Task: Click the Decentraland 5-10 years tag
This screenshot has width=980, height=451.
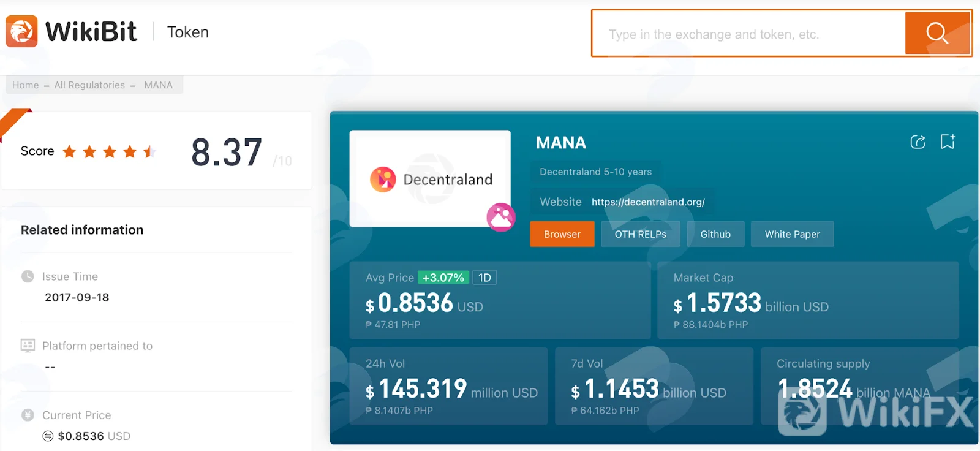Action: [596, 172]
